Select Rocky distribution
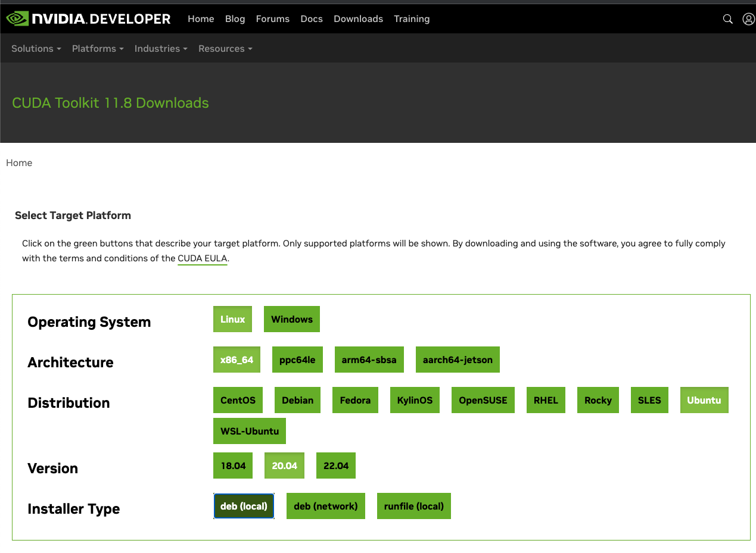This screenshot has height=553, width=756. click(x=598, y=400)
